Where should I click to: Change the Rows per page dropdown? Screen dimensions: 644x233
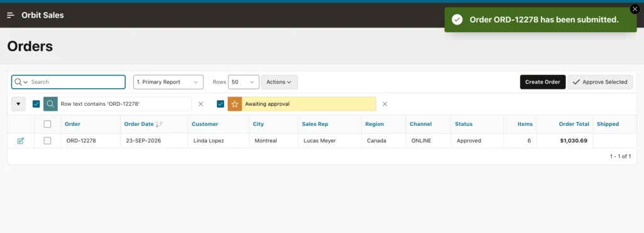coord(243,82)
